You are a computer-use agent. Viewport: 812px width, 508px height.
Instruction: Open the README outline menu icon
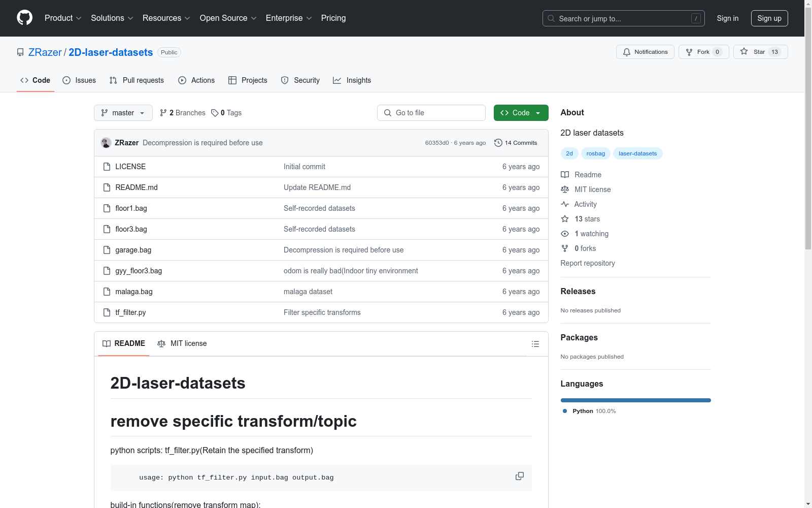(x=535, y=344)
